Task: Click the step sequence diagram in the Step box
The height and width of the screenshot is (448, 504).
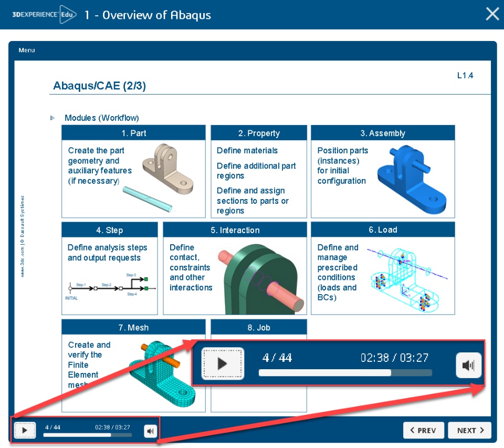Action: point(110,287)
